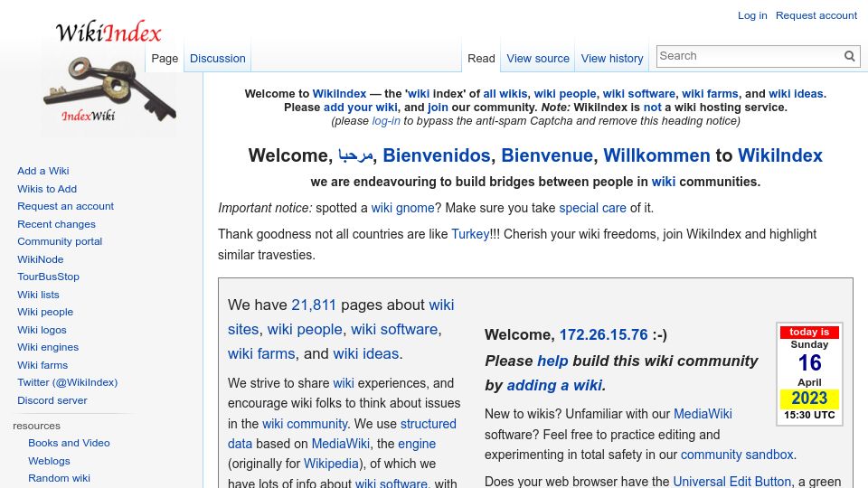Open Wiki people in the sidebar

[x=45, y=312]
